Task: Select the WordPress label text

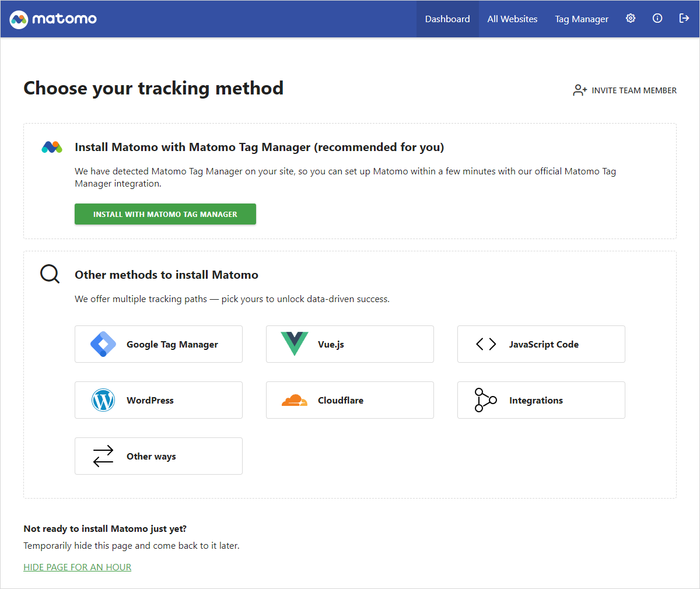Action: coord(150,401)
